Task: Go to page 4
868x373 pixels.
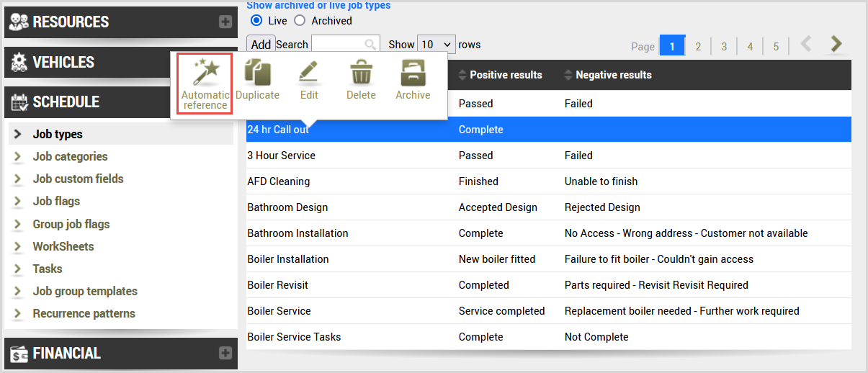Action: pos(750,46)
